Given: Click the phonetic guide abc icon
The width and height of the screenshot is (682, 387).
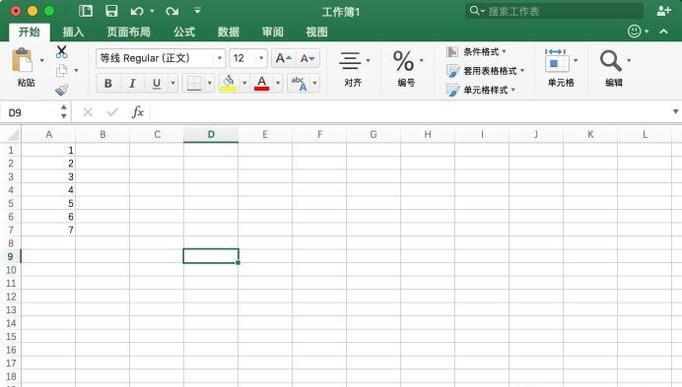Looking at the screenshot, I should point(299,83).
